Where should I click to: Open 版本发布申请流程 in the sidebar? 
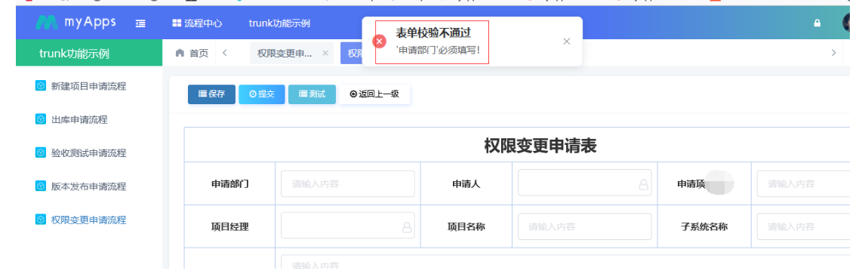pyautogui.click(x=88, y=186)
